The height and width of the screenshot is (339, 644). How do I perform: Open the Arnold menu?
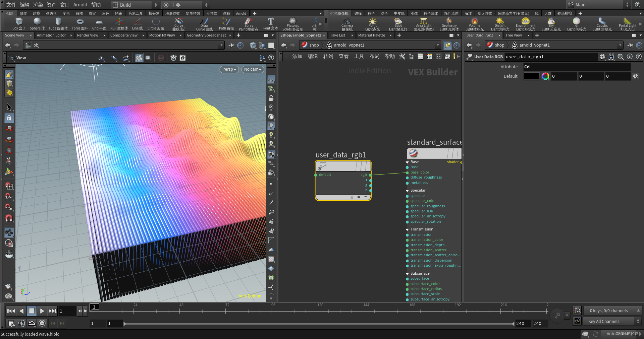pyautogui.click(x=80, y=5)
